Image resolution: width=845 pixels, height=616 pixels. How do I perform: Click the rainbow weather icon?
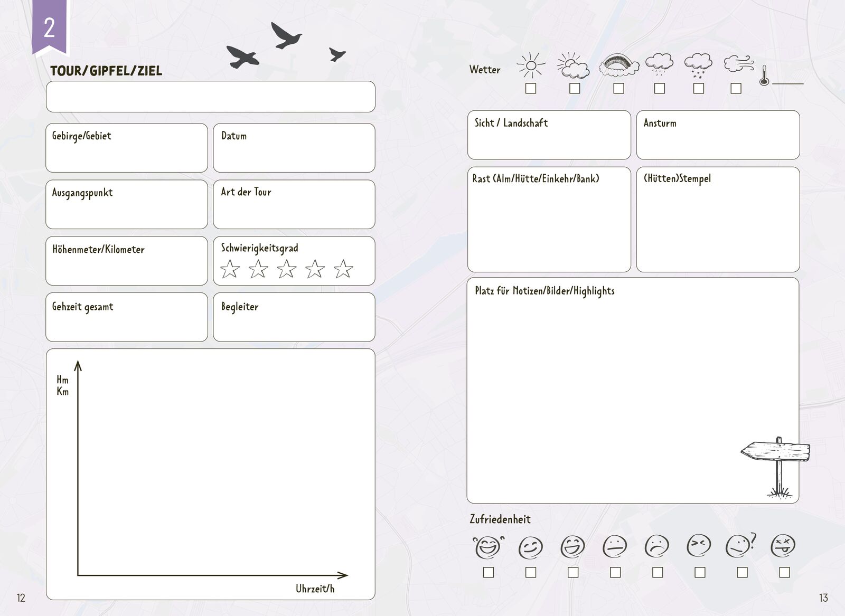618,65
